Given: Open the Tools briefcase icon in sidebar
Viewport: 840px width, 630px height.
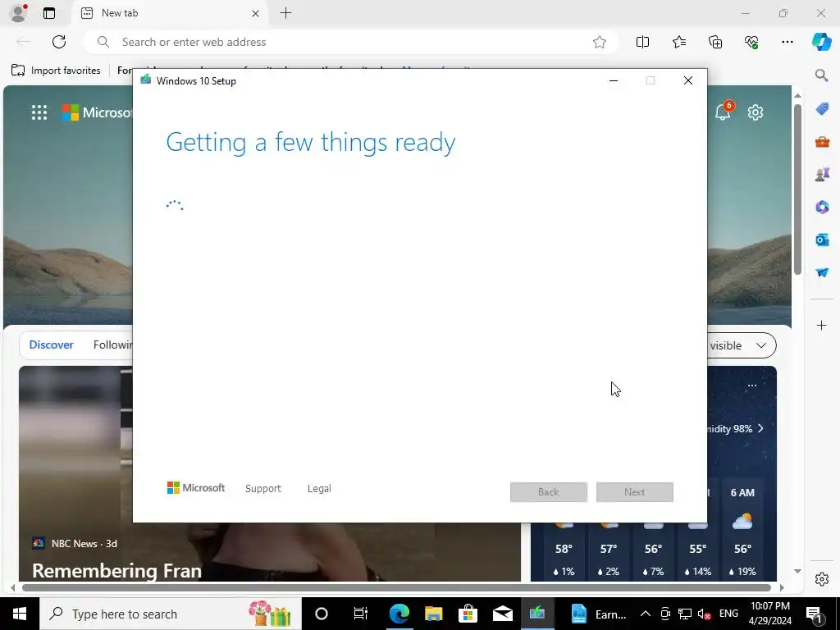Looking at the screenshot, I should tap(822, 142).
